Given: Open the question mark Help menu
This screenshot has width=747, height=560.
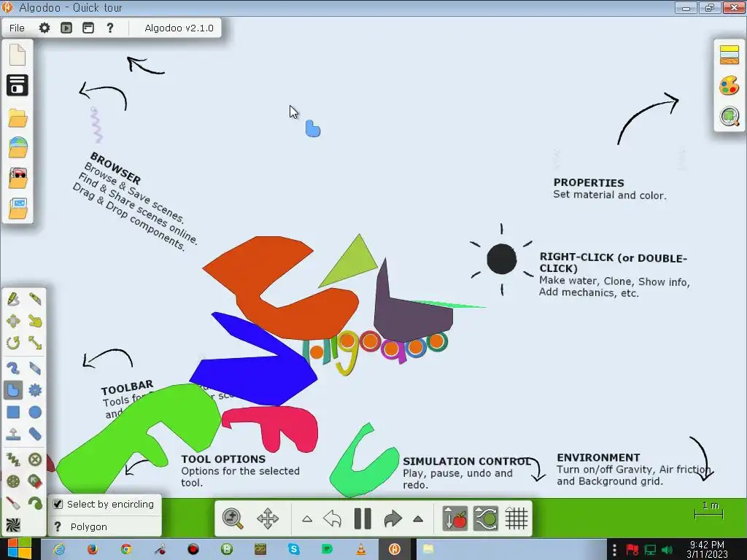Looking at the screenshot, I should click(110, 28).
